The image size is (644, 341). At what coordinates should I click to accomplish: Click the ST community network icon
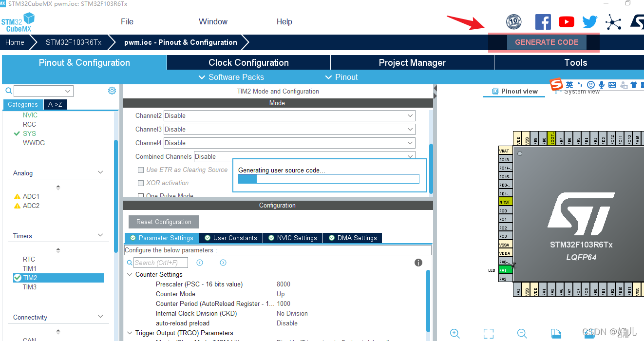(x=613, y=22)
